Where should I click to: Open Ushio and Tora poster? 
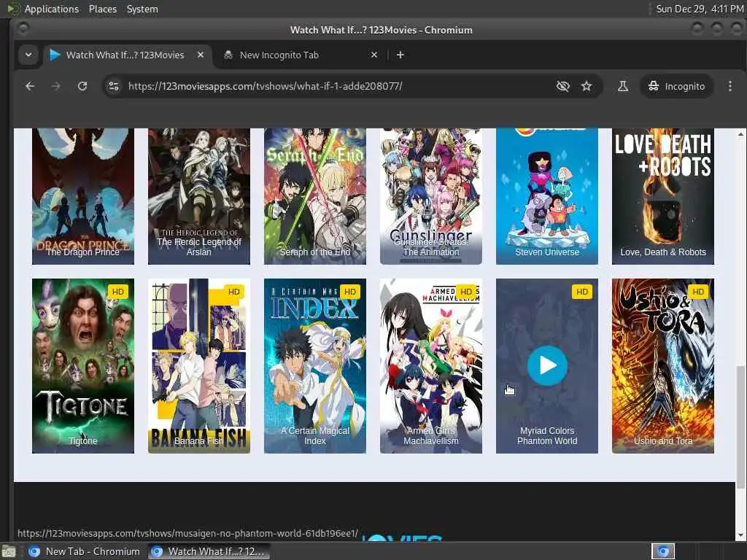[x=662, y=366]
